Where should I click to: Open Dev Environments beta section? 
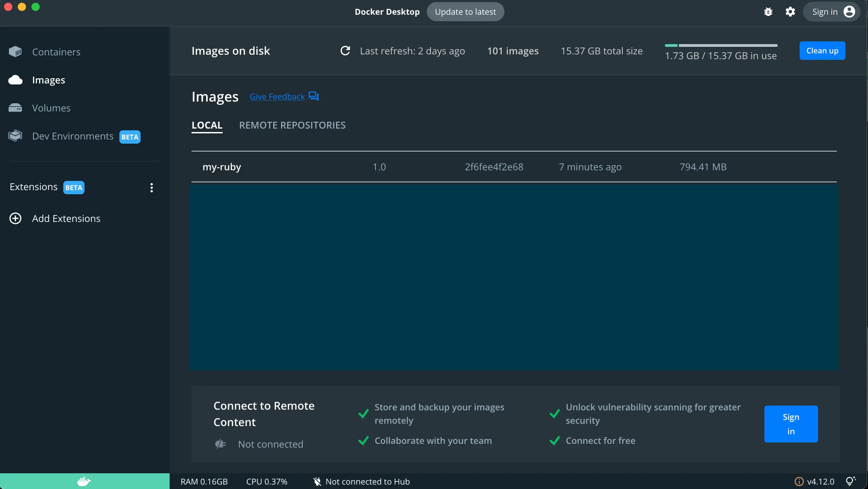coord(73,136)
